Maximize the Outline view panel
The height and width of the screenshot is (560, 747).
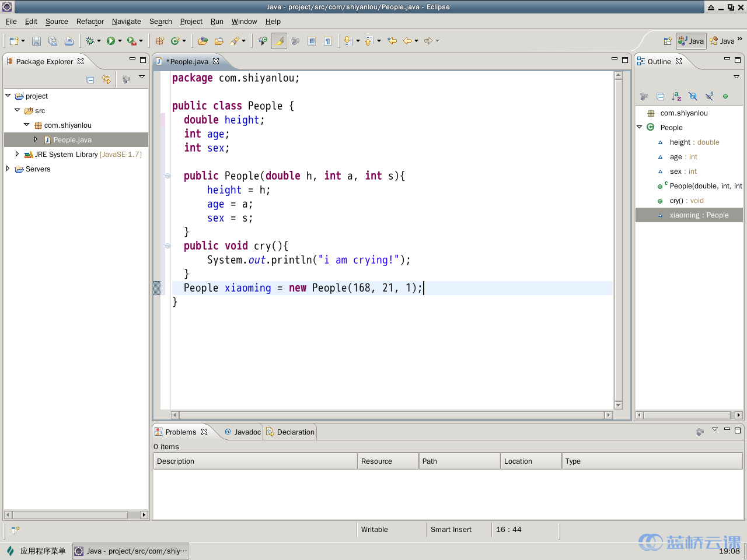[x=738, y=60]
